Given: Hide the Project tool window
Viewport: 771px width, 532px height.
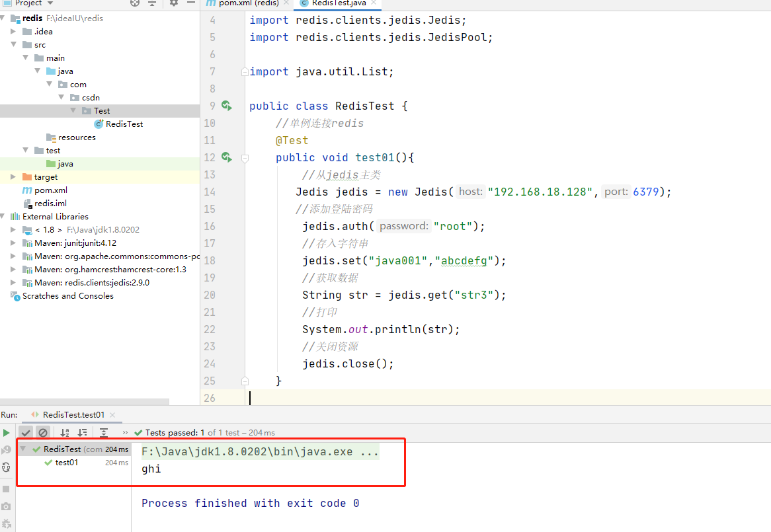Looking at the screenshot, I should (x=191, y=3).
